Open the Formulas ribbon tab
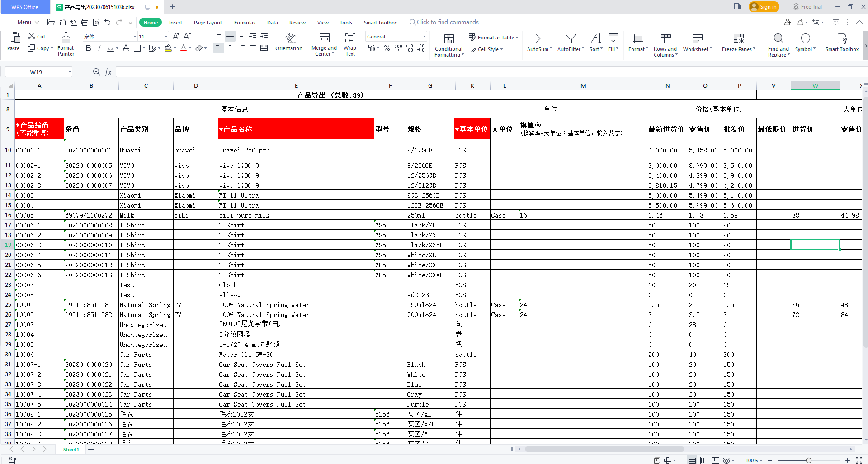 coord(245,23)
